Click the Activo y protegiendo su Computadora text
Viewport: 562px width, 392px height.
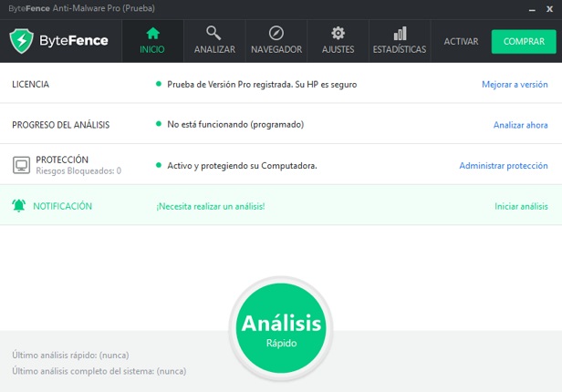click(x=242, y=166)
